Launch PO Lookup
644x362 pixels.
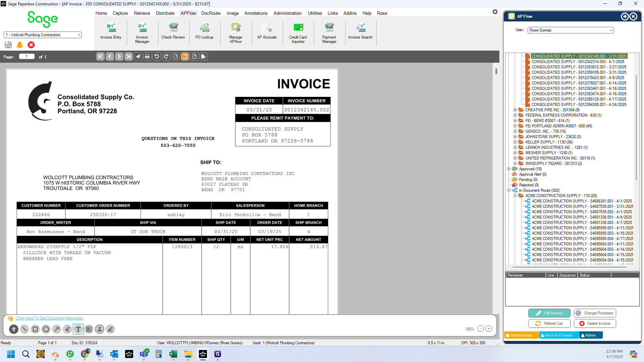[x=204, y=32]
